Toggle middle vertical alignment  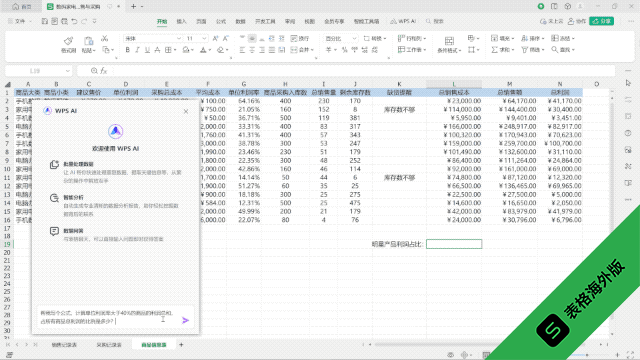click(x=252, y=38)
